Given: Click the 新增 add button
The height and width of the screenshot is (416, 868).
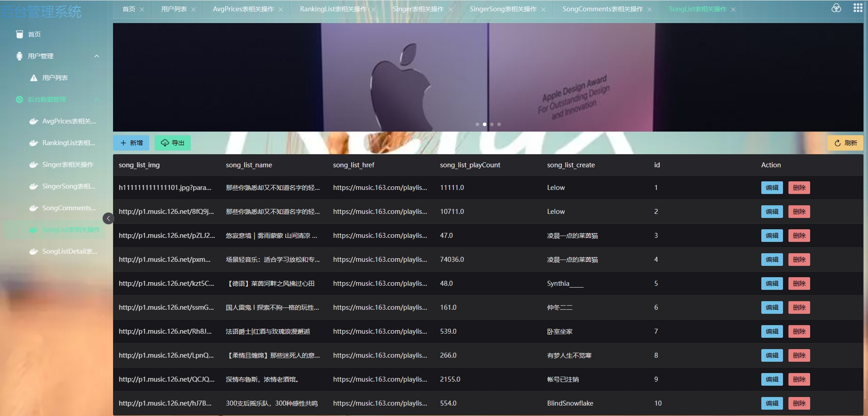Looking at the screenshot, I should (131, 143).
